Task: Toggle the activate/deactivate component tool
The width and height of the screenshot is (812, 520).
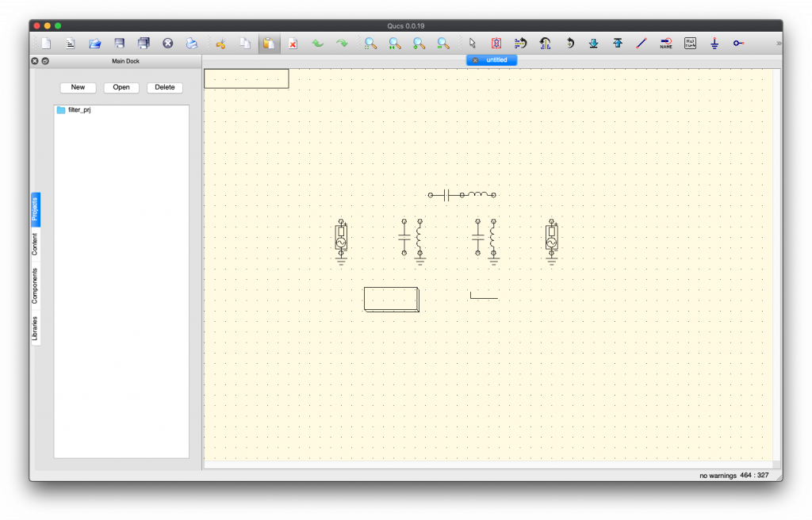Action: click(x=496, y=44)
